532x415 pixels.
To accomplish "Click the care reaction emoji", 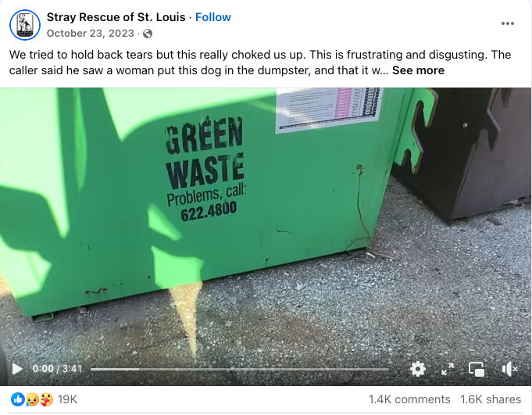I will click(46, 399).
